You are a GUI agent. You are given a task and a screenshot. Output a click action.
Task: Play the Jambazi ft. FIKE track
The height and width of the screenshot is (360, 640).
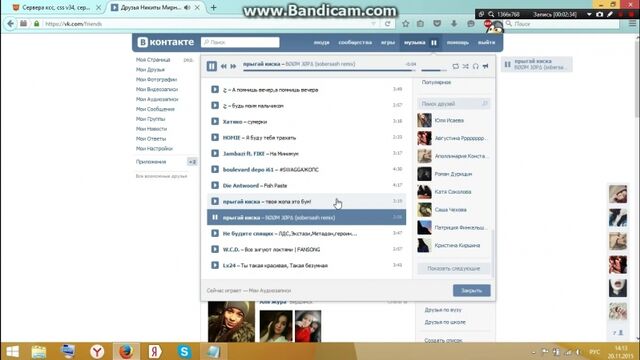(x=215, y=153)
